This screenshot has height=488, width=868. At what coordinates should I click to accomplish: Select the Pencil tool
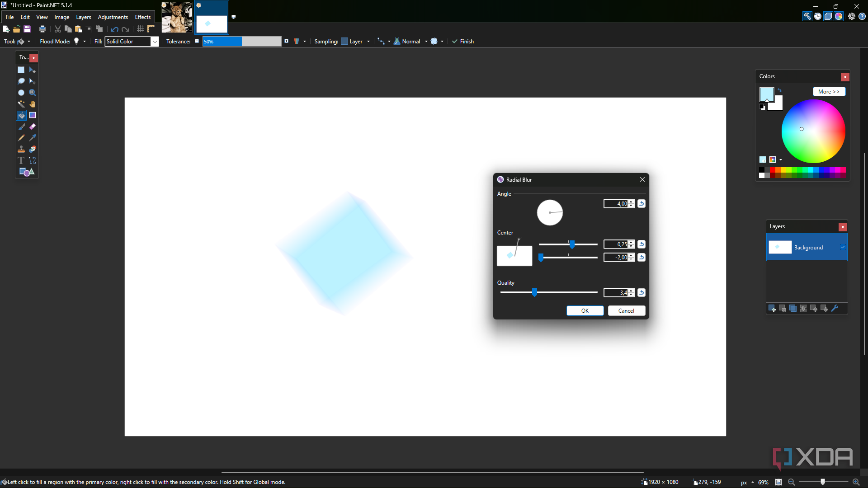[21, 138]
